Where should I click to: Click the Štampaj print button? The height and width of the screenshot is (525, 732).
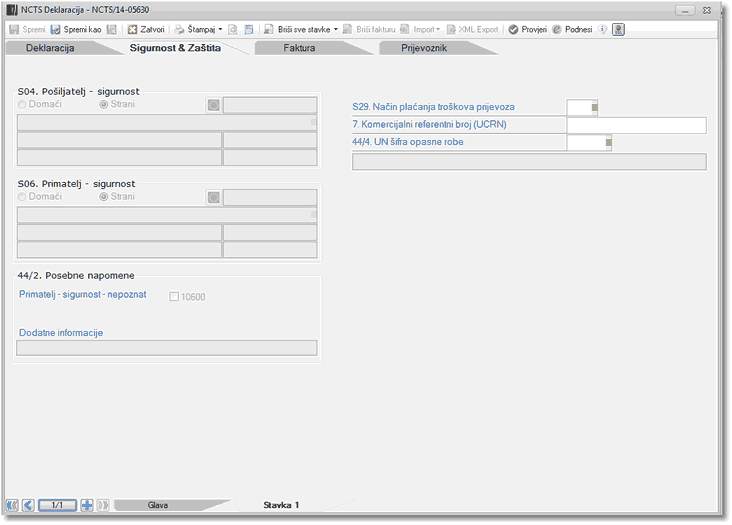coord(195,29)
